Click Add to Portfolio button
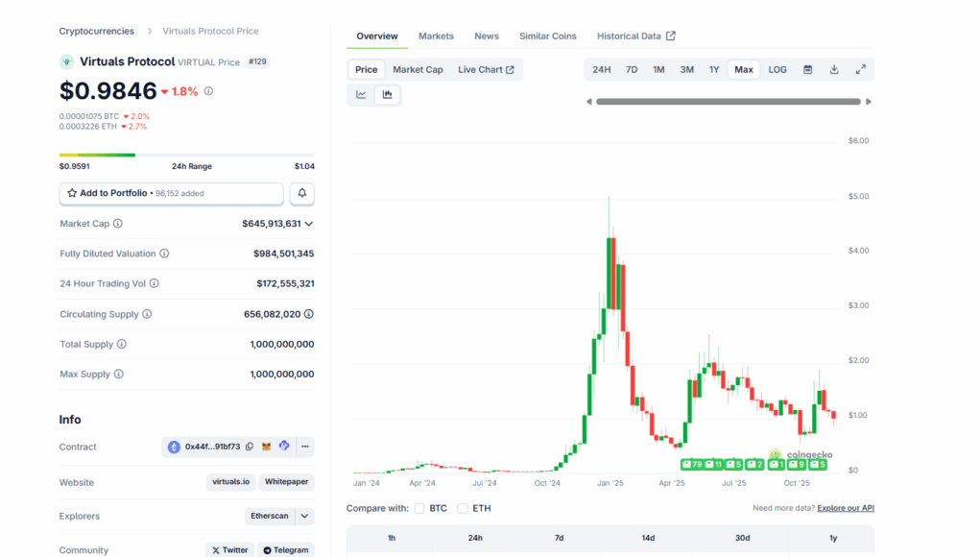Viewport: 980px width, 557px height. point(172,193)
